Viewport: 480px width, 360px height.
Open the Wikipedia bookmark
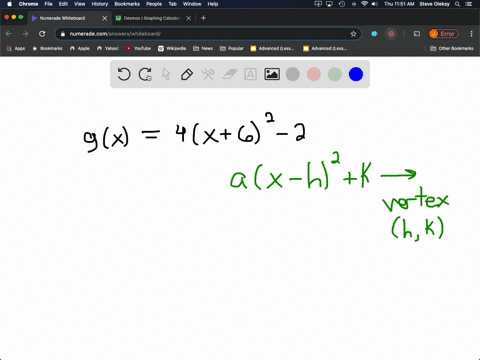[x=172, y=48]
